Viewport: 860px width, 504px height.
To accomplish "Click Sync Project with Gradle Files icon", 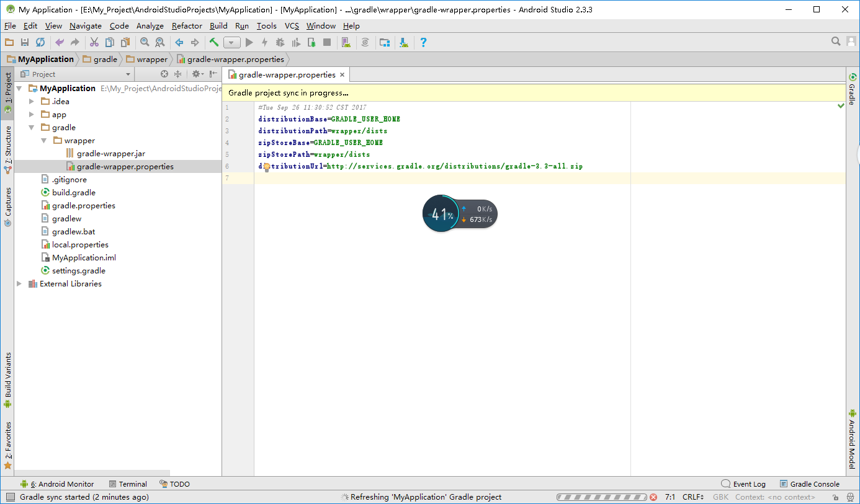I will tap(365, 42).
